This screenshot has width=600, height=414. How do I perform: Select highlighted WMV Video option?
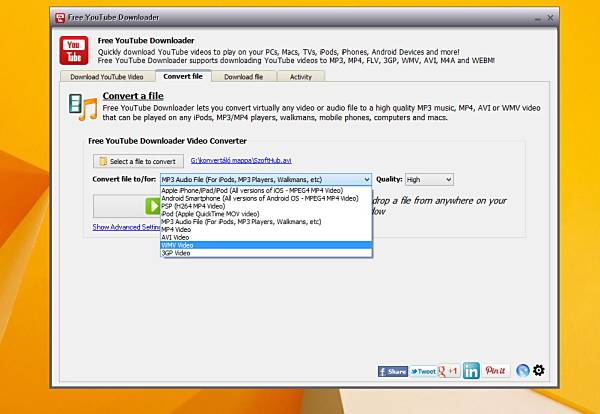[266, 245]
